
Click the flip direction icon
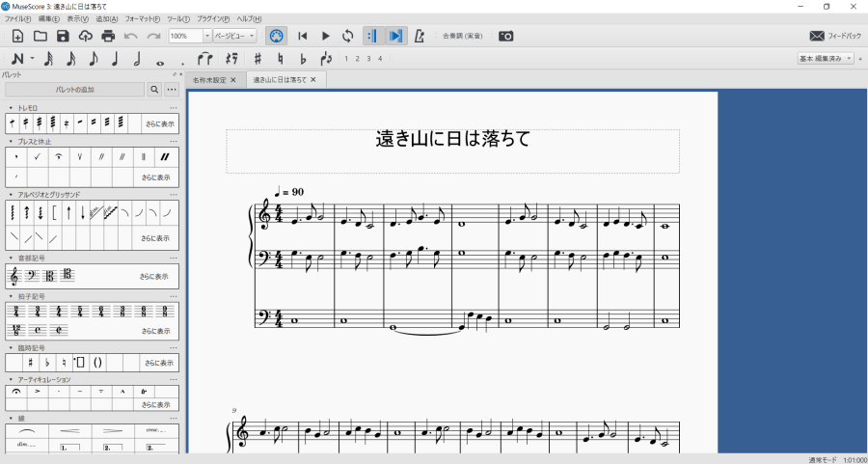coord(326,58)
